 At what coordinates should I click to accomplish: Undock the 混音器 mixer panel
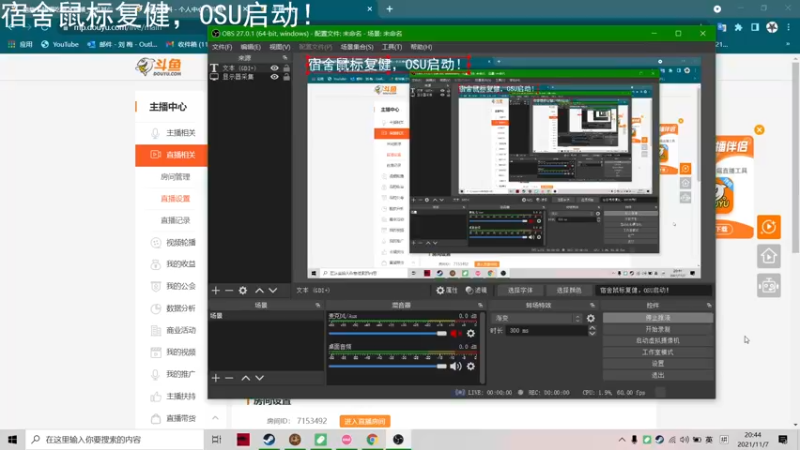[x=480, y=305]
